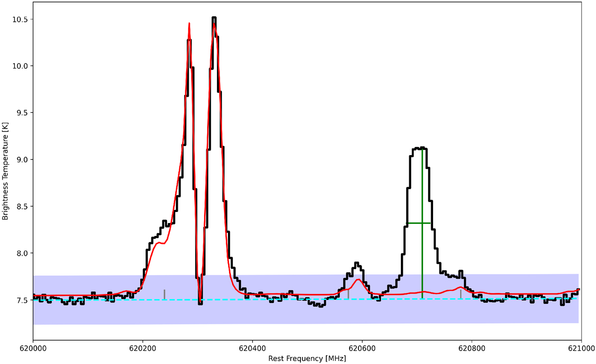
Task: Click the gray tick marker near 620575 MHz
Action: pos(348,294)
